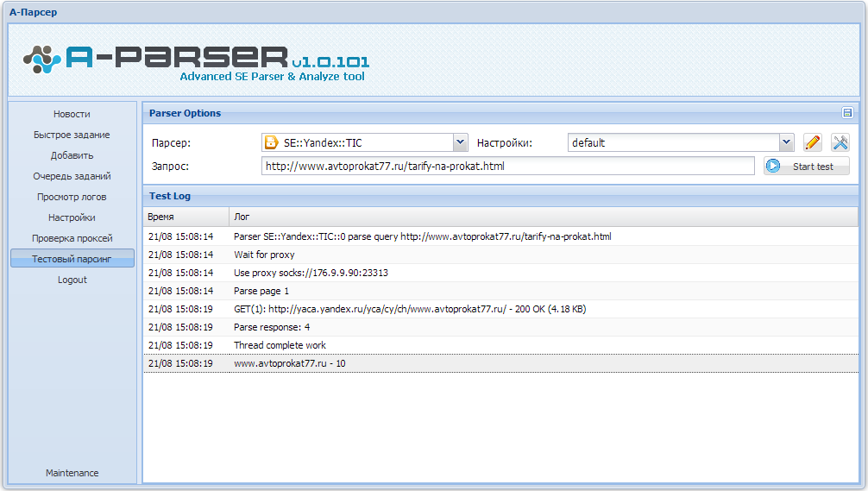Go to Добавить in the sidebar
This screenshot has height=491, width=868.
pos(72,155)
